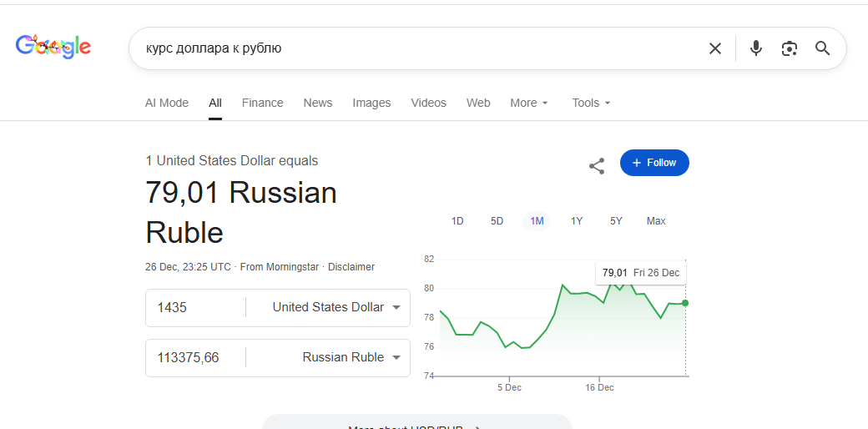Click the magnifying glass search icon

823,48
